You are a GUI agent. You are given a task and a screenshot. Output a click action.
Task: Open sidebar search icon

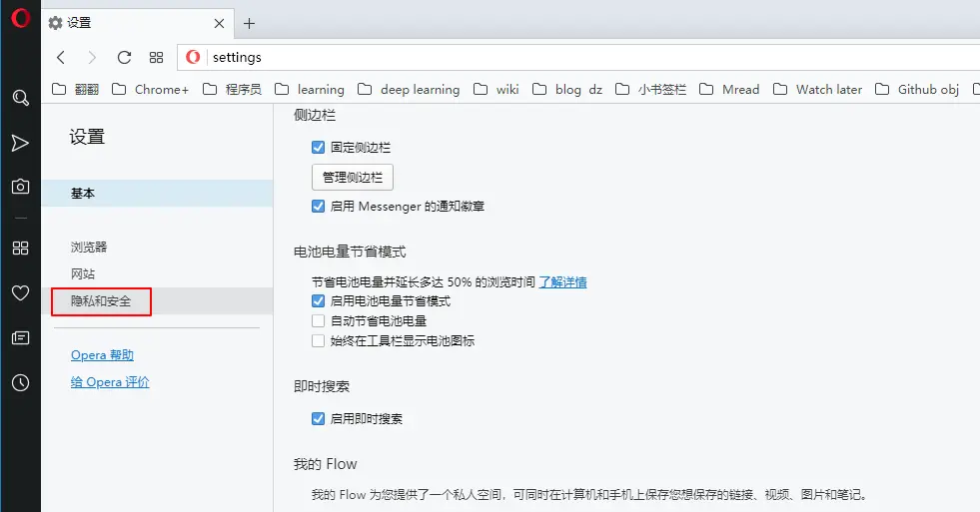21,98
